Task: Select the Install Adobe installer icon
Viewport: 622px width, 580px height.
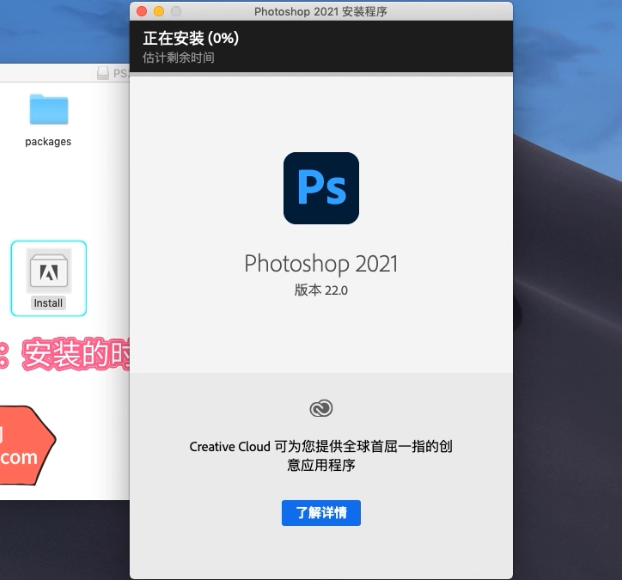Action: 49,271
